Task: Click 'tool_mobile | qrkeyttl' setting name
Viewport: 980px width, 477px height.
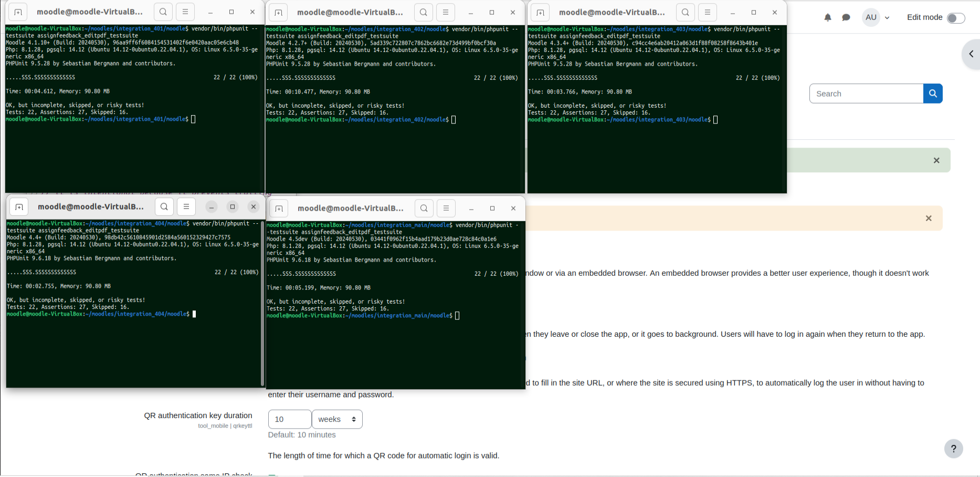Action: tap(225, 426)
